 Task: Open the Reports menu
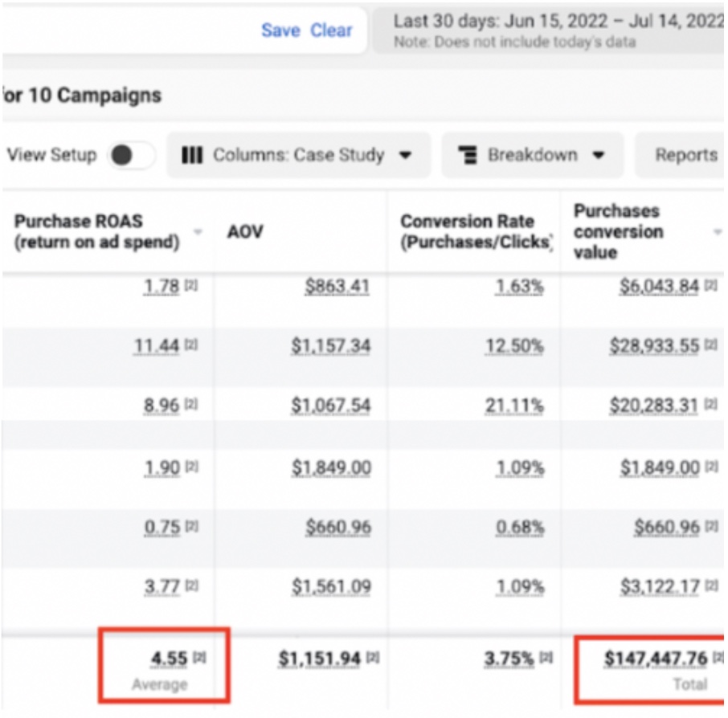684,155
